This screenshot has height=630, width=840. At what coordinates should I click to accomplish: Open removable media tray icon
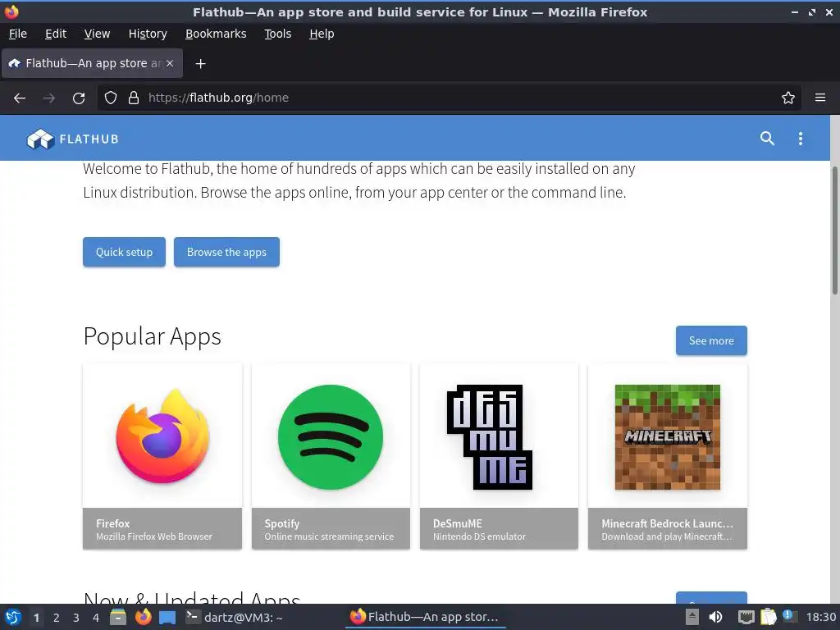[692, 617]
